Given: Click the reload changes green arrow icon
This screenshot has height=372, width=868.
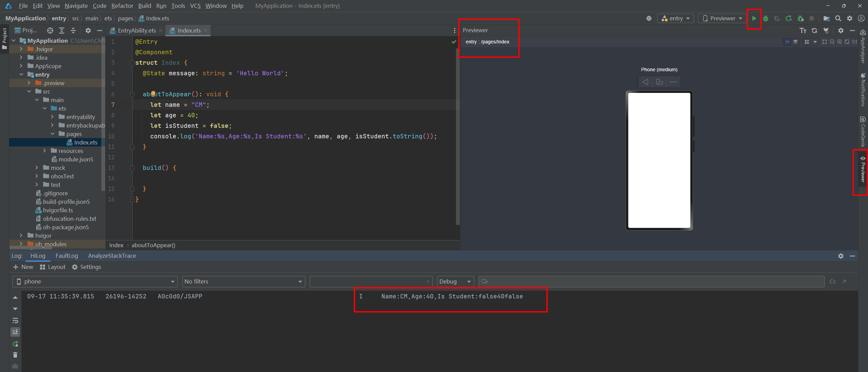Looking at the screenshot, I should [789, 19].
